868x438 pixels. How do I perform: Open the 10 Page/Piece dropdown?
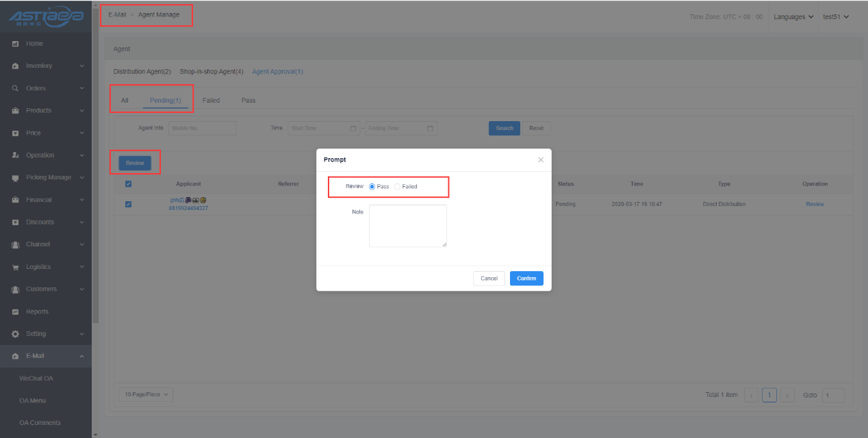click(146, 394)
